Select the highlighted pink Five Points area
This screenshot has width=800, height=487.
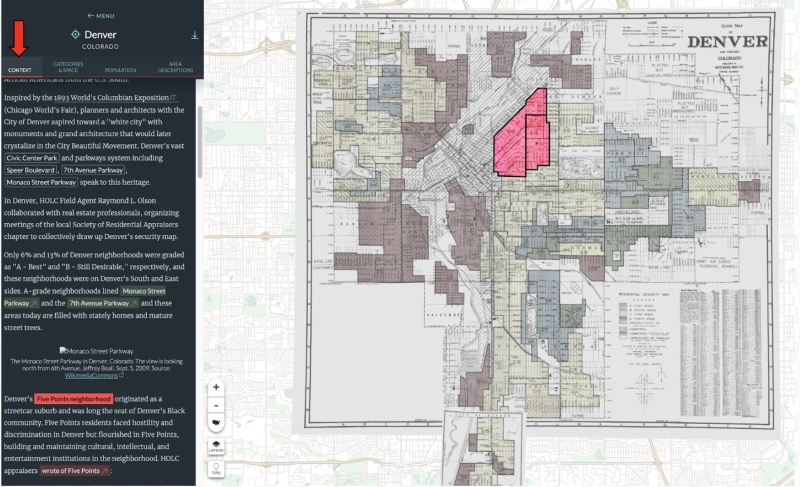[x=521, y=136]
